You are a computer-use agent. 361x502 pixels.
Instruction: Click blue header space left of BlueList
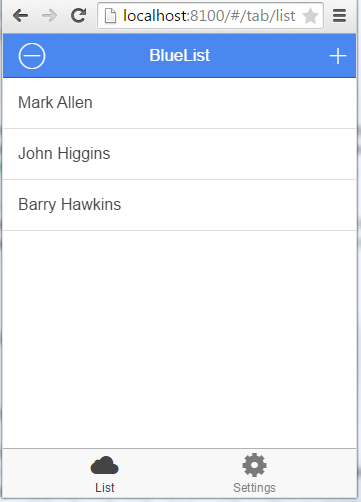pyautogui.click(x=97, y=56)
